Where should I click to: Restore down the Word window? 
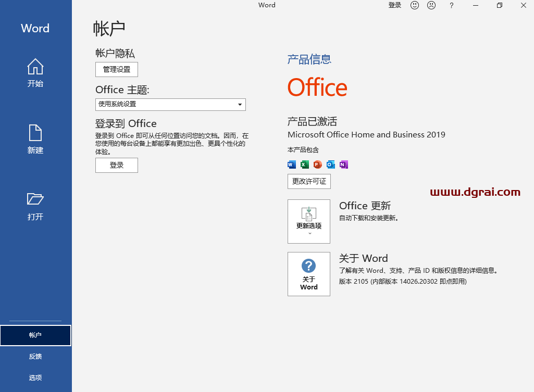tap(499, 5)
